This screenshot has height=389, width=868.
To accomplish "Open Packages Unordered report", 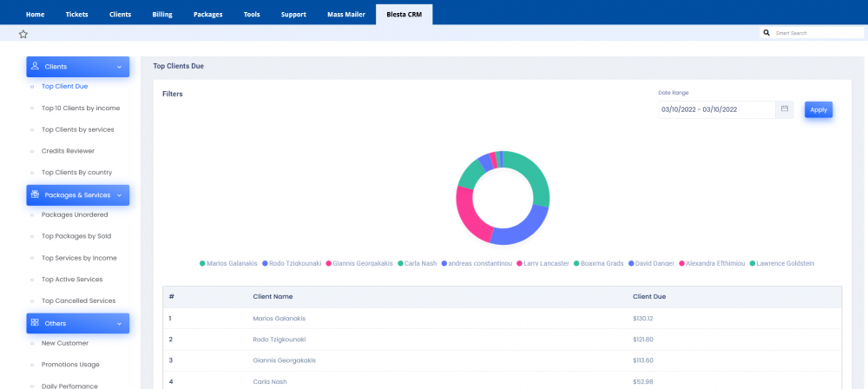I will 75,214.
